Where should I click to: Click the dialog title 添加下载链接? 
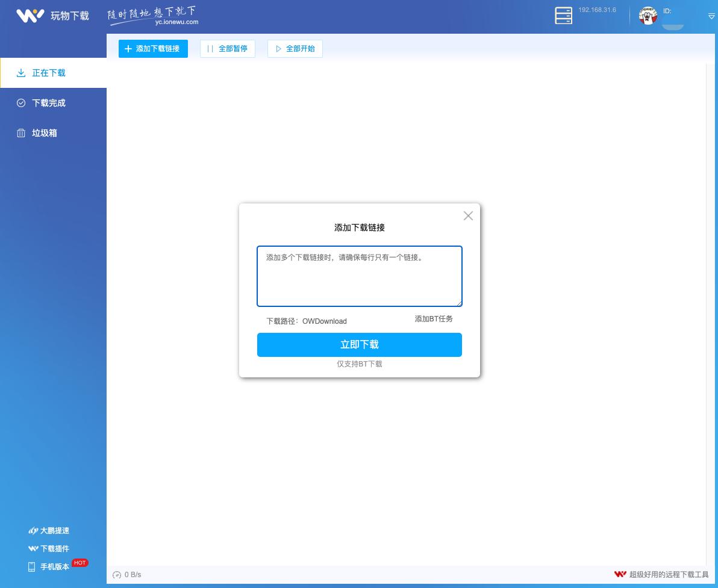tap(360, 227)
